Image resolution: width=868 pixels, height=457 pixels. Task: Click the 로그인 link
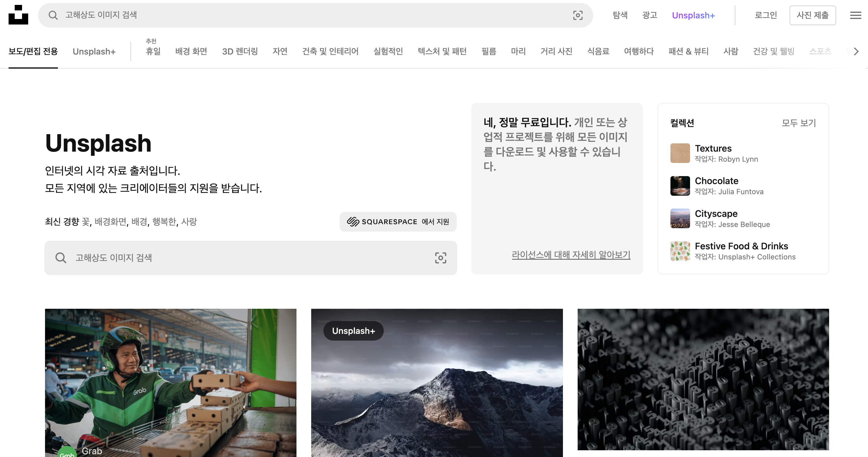[766, 15]
